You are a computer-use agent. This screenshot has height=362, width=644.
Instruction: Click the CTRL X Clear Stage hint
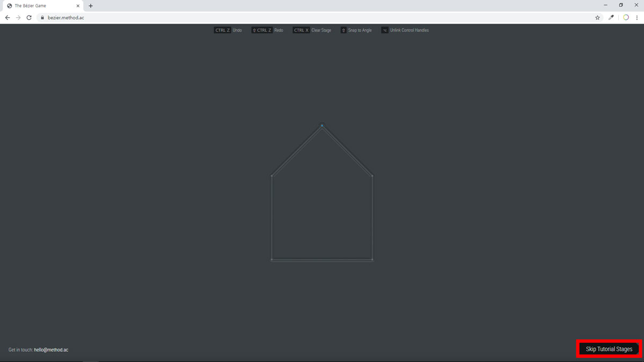click(312, 30)
